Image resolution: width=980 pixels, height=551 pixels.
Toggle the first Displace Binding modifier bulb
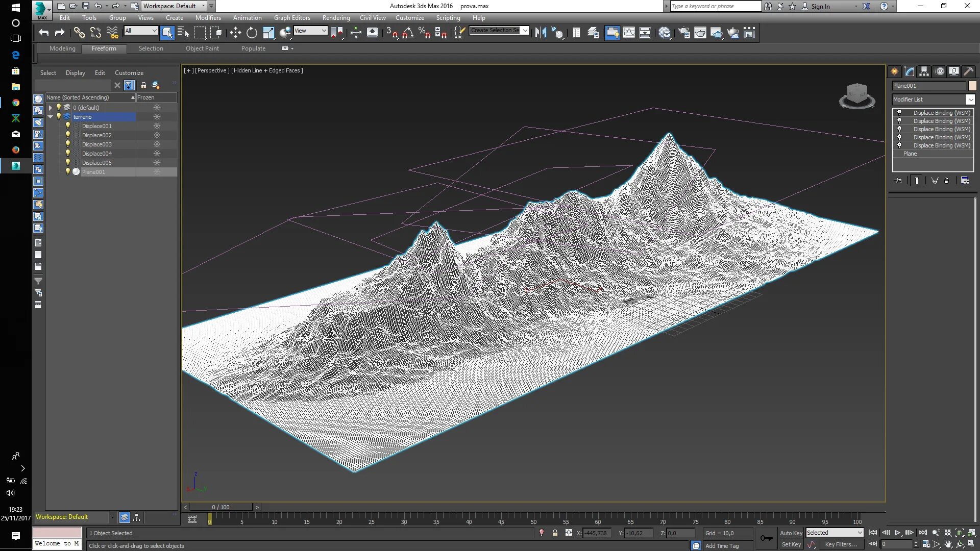point(899,113)
